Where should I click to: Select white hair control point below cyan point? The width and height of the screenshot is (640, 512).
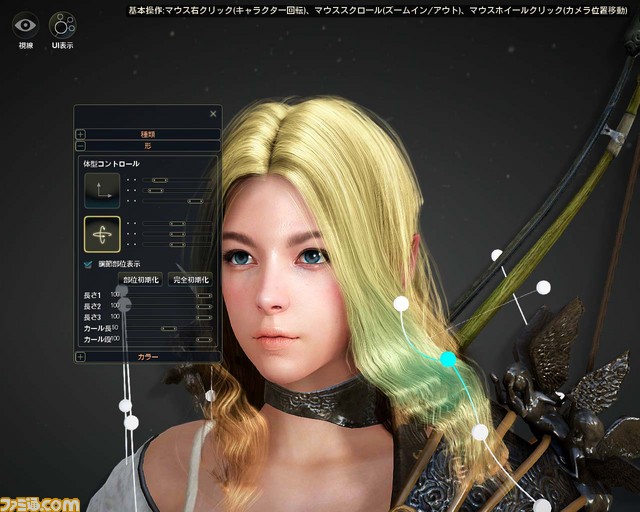click(x=480, y=432)
